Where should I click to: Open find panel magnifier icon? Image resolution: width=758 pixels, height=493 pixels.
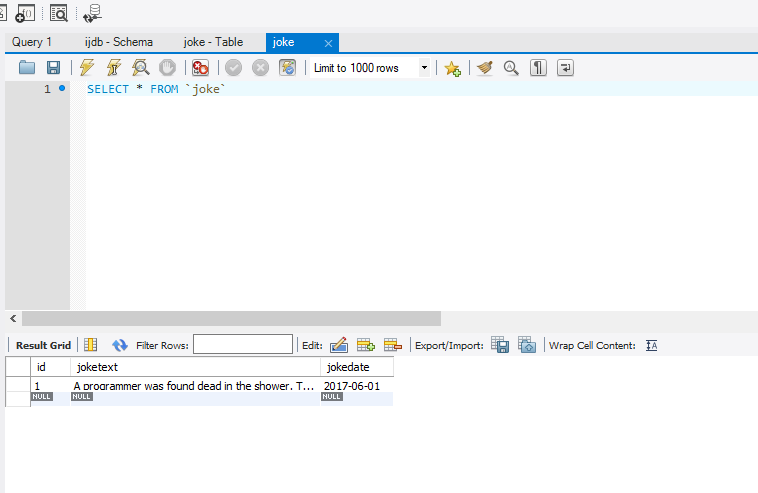click(511, 68)
